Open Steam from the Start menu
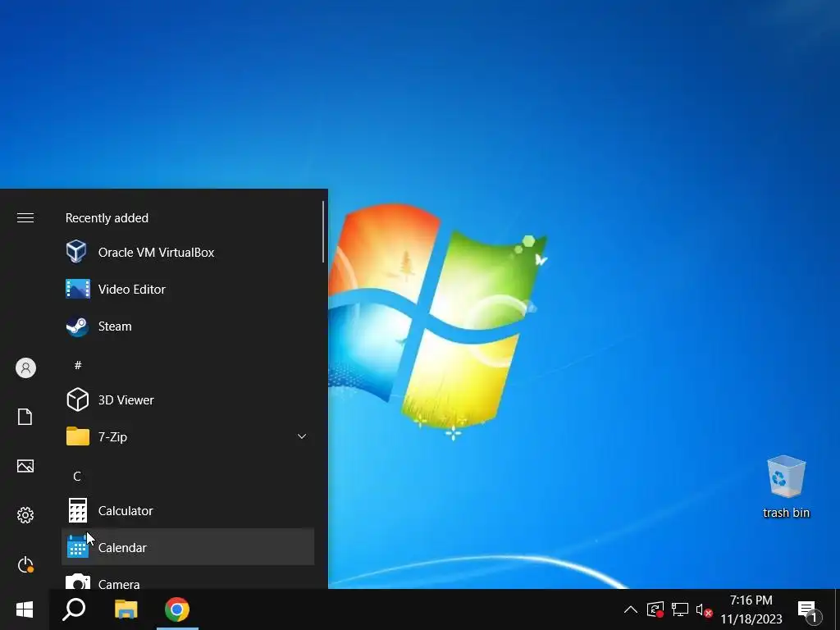This screenshot has height=630, width=840. tap(188, 326)
